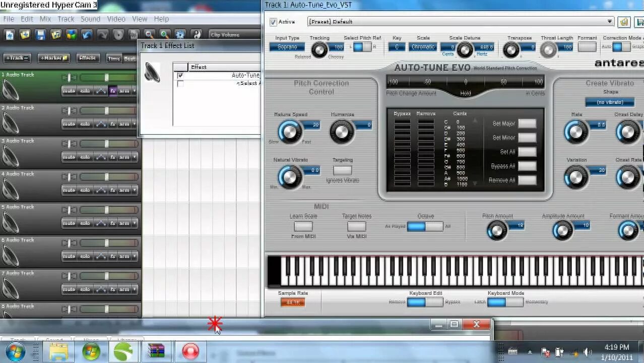This screenshot has width=644, height=363.
Task: Click the Bypass All button
Action: [527, 166]
